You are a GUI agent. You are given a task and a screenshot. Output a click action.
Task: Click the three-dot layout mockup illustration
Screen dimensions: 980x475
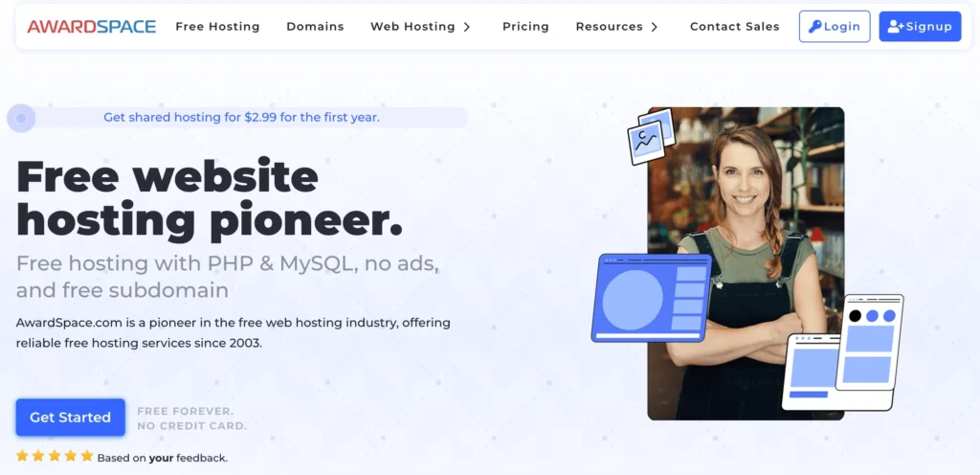point(869,342)
